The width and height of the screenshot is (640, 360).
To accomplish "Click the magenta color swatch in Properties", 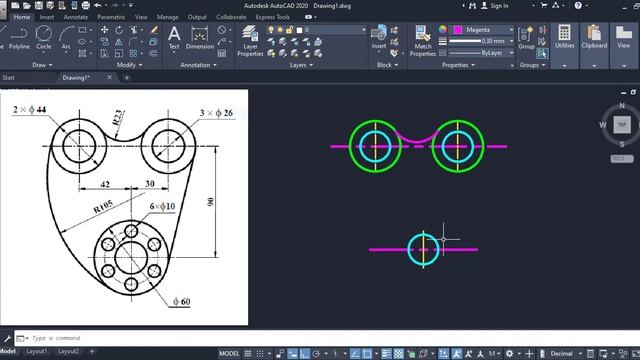I will [x=458, y=30].
